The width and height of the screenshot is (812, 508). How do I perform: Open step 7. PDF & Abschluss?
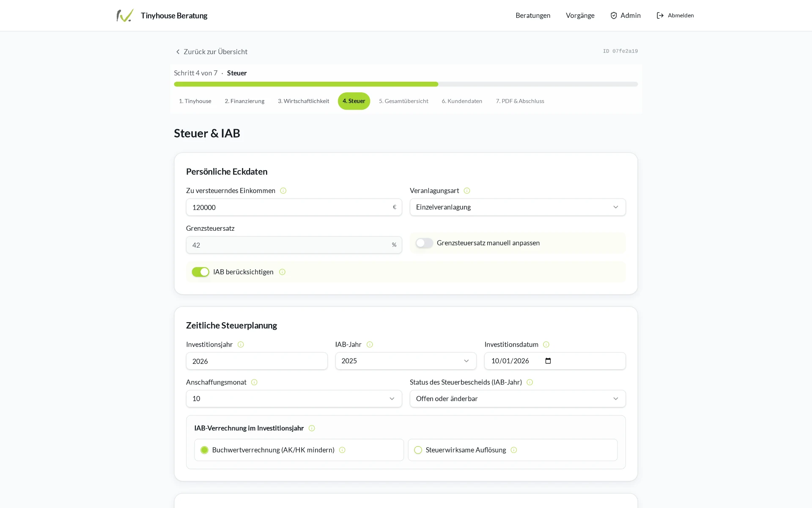pos(520,101)
